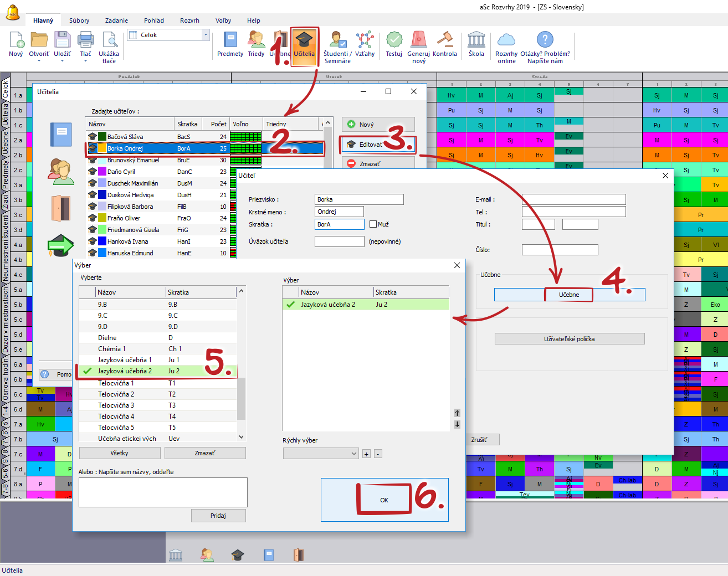
Task: Open the Otvoriť dropdown arrow
Action: tap(39, 61)
